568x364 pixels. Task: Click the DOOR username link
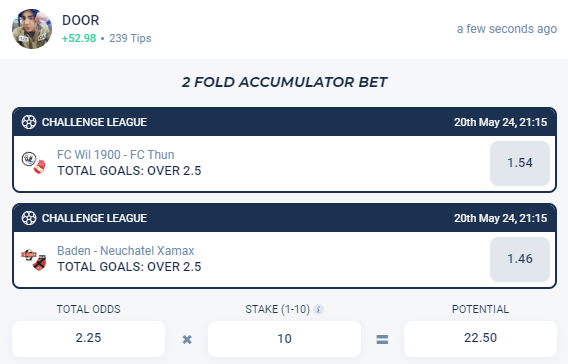pyautogui.click(x=80, y=20)
